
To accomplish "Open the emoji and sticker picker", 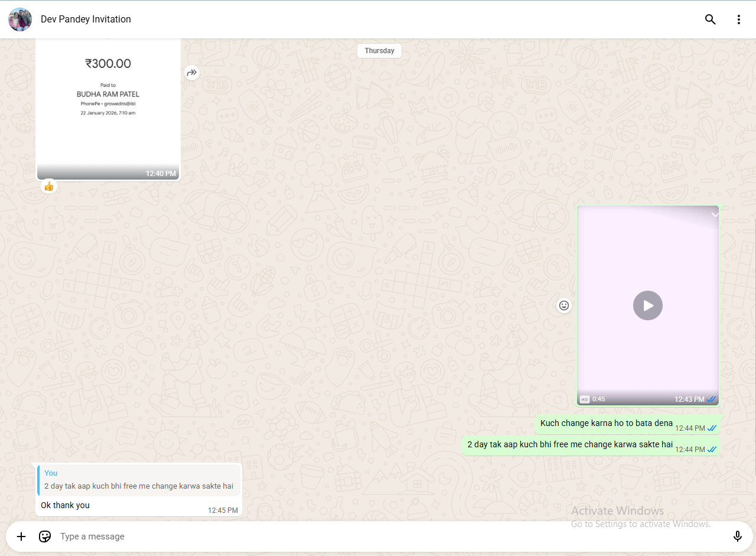I will [x=45, y=537].
